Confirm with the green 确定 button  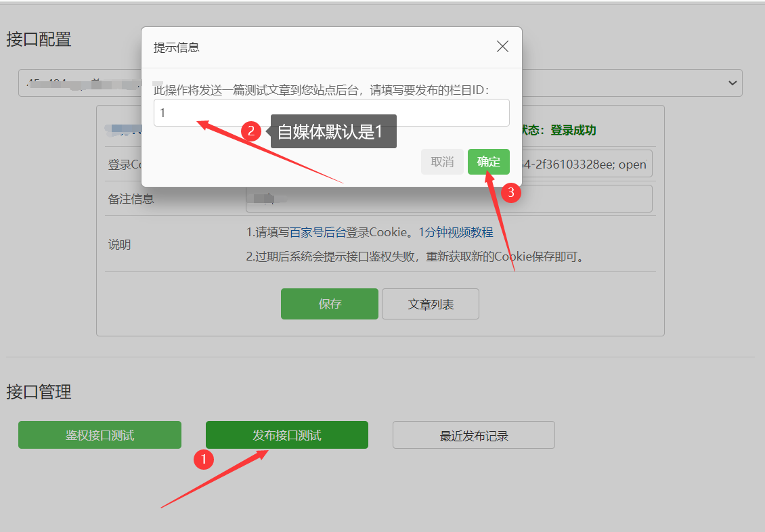[x=488, y=162]
